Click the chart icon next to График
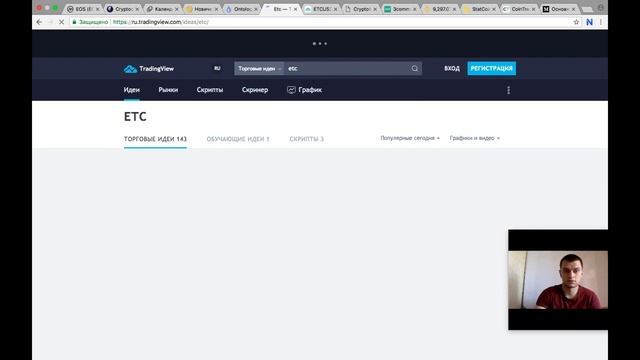This screenshot has height=360, width=640. 291,90
